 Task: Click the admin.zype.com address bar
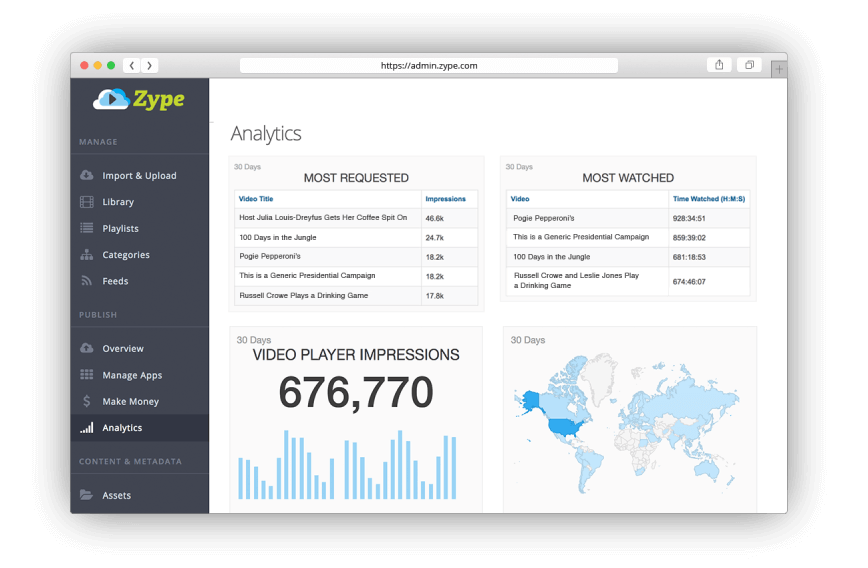point(428,66)
